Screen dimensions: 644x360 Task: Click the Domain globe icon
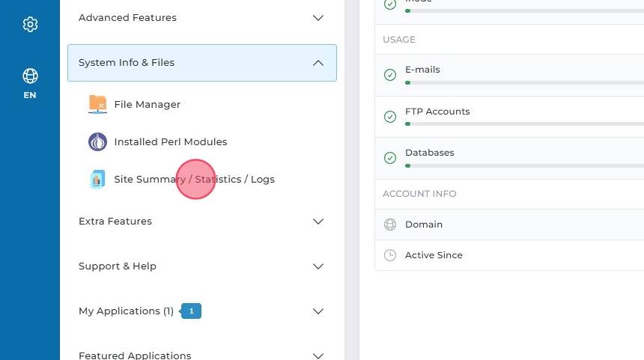pos(389,225)
